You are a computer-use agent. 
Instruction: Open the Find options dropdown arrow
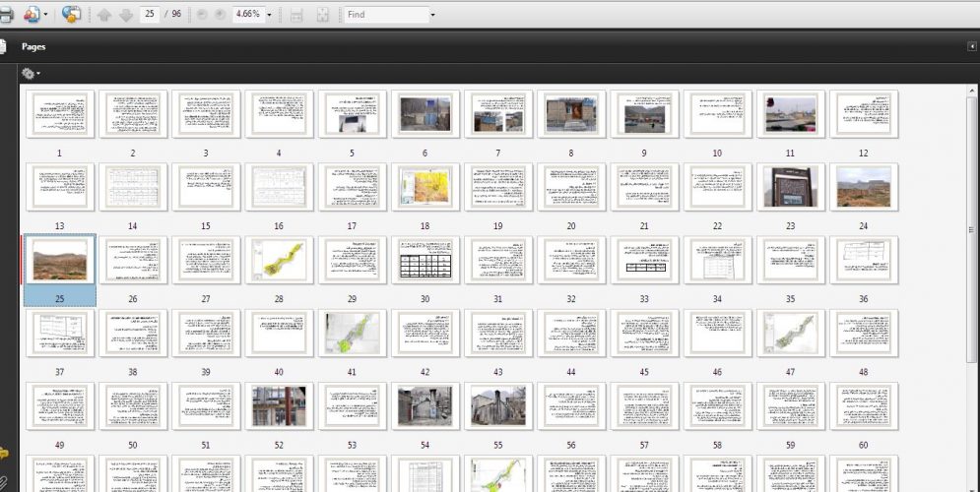click(431, 15)
